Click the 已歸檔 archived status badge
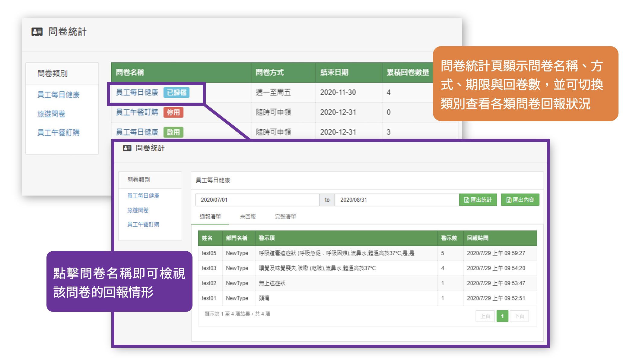 [176, 93]
